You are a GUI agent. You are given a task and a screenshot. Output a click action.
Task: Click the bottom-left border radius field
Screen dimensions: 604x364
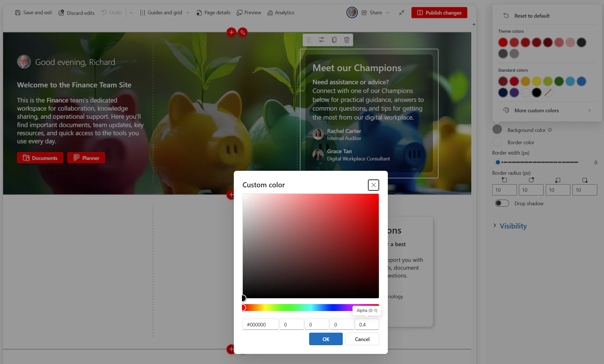click(558, 190)
